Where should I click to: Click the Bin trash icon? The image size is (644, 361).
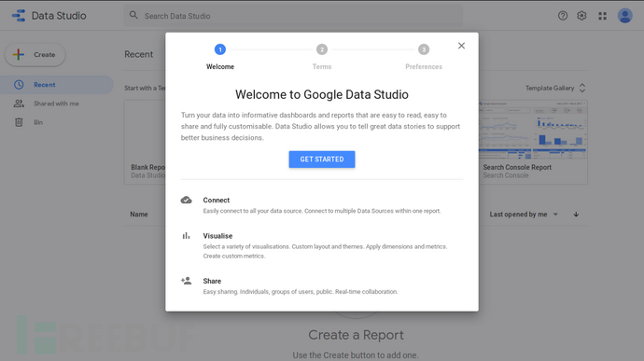click(x=19, y=122)
